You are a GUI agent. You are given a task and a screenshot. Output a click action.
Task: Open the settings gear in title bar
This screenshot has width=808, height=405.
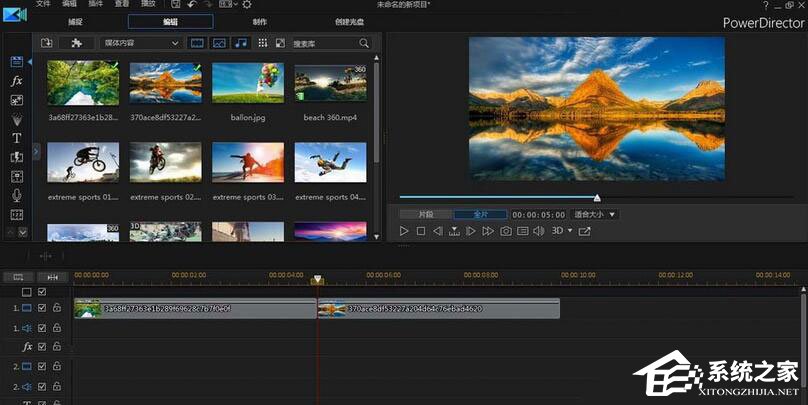point(247,5)
